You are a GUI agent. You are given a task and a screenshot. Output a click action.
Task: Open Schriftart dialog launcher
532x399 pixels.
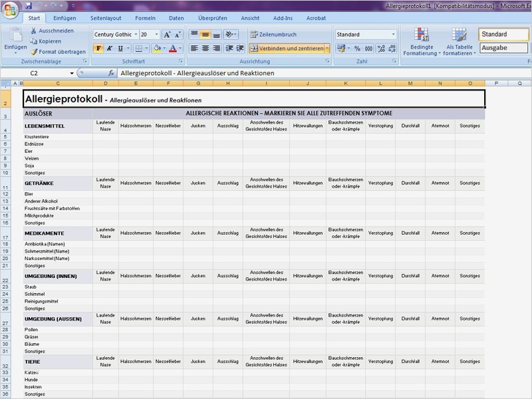(x=181, y=61)
